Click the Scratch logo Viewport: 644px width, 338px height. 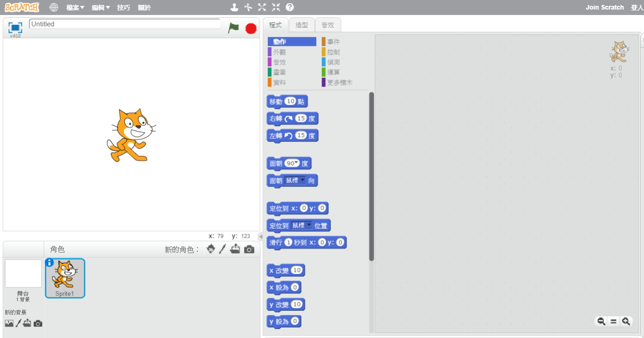point(22,7)
